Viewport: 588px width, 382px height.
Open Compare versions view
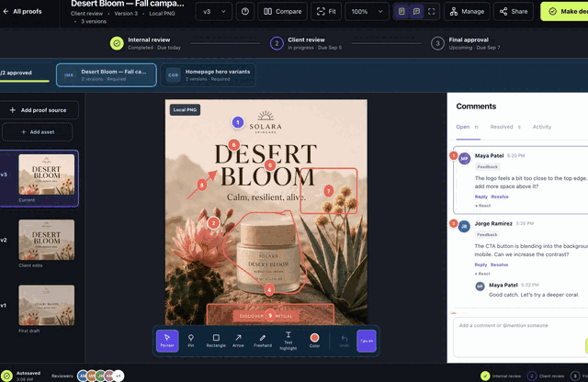[282, 12]
